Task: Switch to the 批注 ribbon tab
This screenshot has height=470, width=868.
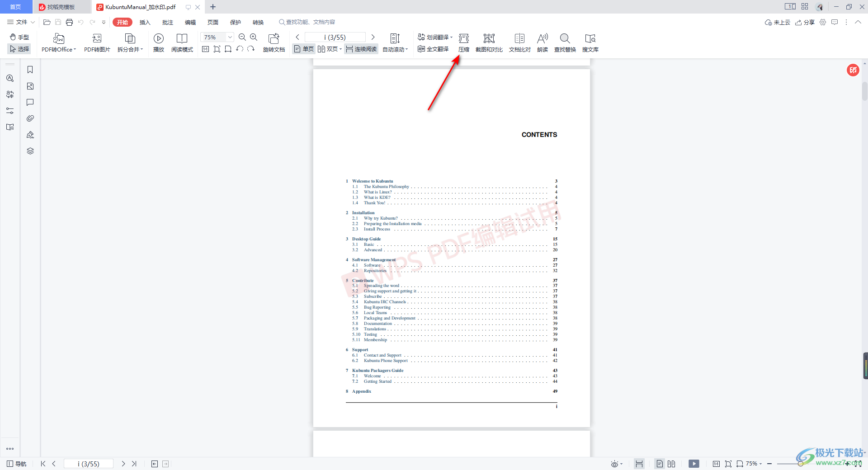Action: (x=168, y=22)
